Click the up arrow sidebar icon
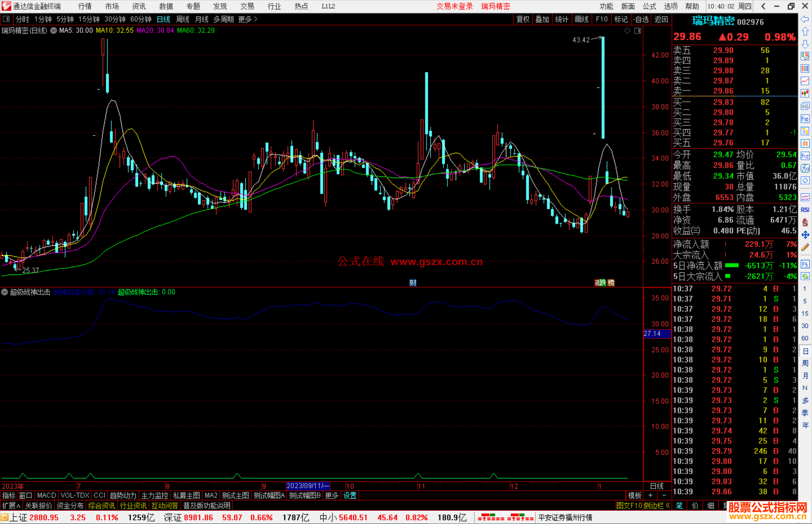The image size is (812, 524). [805, 32]
